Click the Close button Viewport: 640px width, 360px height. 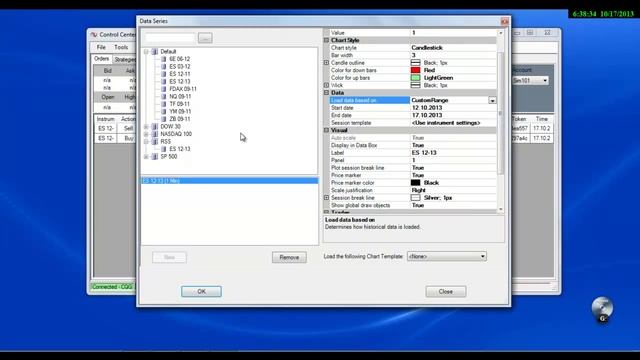coord(446,291)
